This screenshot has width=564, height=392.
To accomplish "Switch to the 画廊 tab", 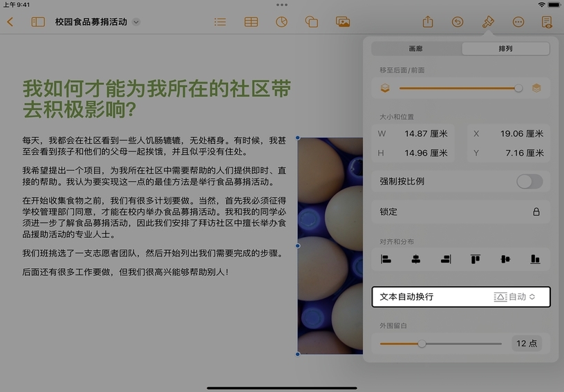I will (416, 49).
